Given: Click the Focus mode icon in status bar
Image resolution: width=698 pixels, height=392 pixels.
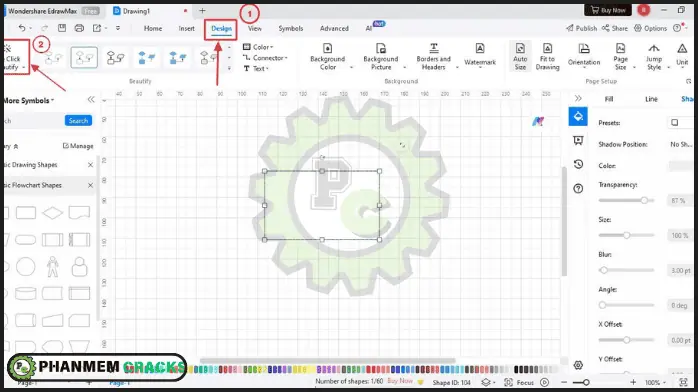Looking at the screenshot, I should point(508,382).
